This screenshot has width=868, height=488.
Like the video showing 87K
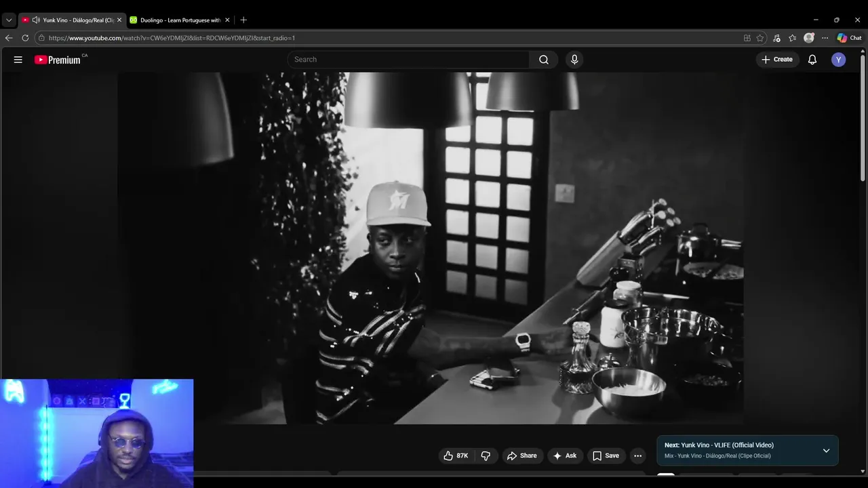[456, 456]
